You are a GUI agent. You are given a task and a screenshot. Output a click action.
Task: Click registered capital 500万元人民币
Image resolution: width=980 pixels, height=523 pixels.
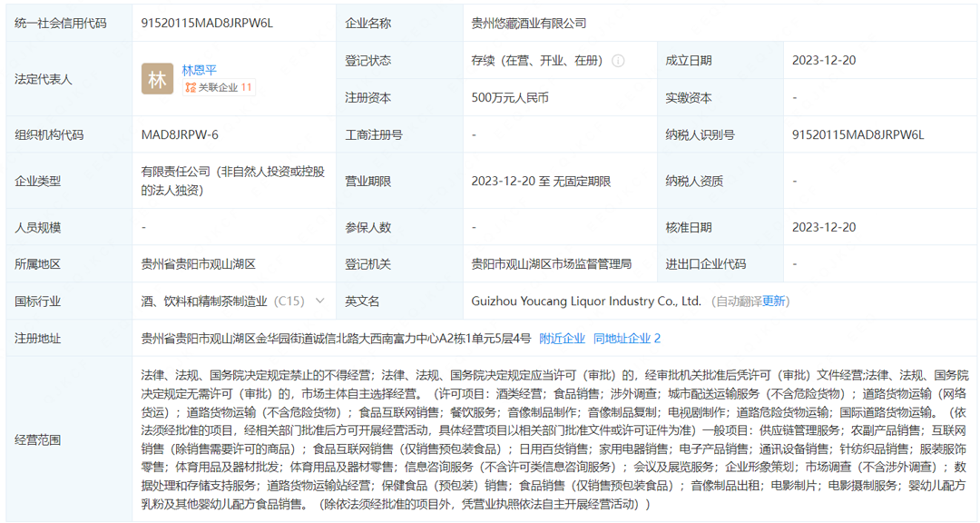pyautogui.click(x=510, y=97)
